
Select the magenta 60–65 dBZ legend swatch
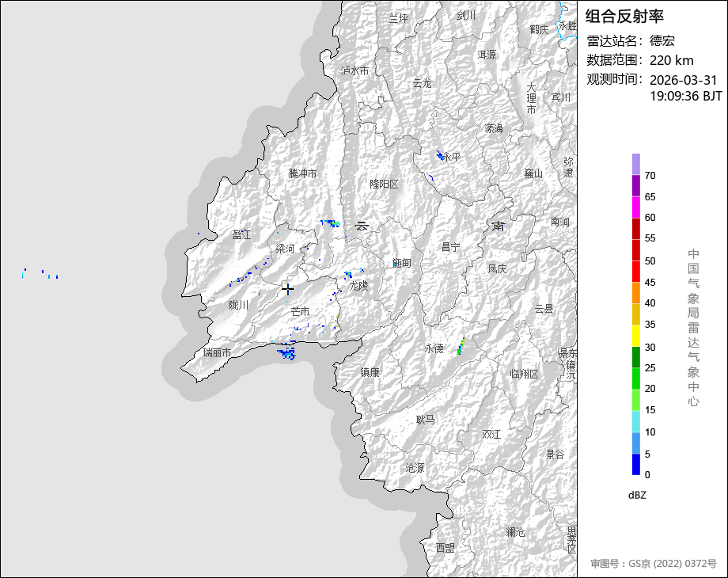636,207
